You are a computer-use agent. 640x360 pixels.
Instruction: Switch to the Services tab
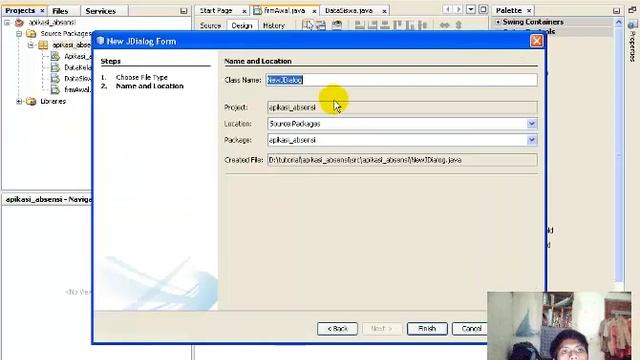coord(100,11)
